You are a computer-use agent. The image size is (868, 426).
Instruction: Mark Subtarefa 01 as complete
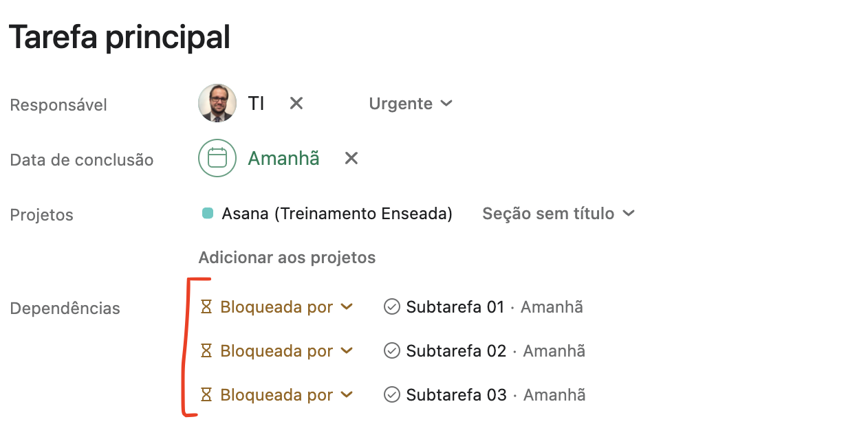pyautogui.click(x=391, y=307)
